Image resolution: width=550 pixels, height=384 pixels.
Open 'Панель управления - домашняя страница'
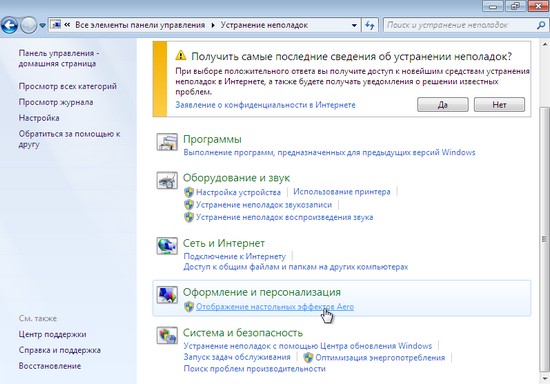click(59, 59)
